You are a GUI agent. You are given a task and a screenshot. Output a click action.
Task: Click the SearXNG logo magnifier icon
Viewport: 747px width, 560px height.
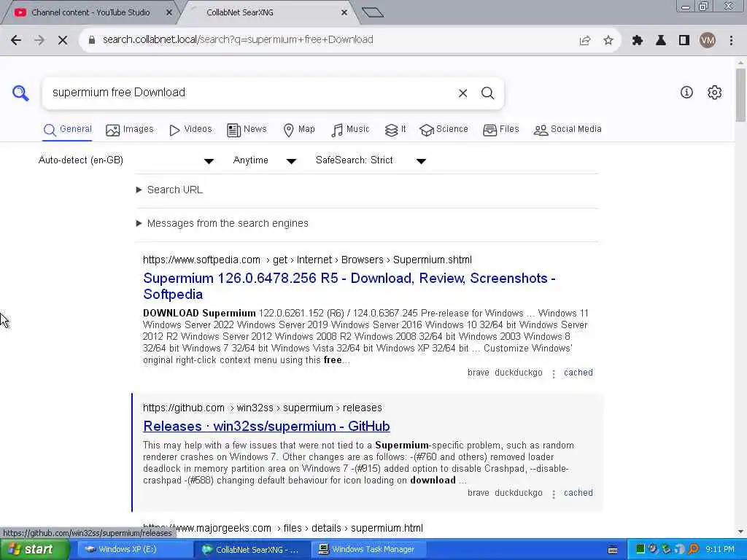20,93
